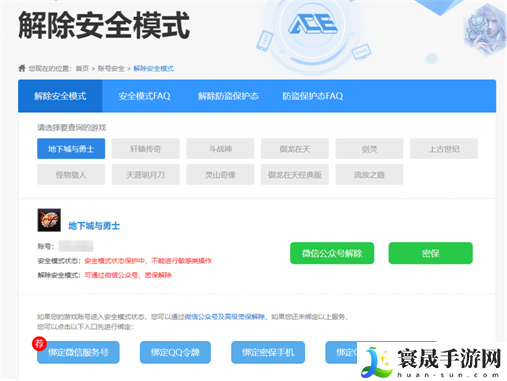
Task: Click the 请选择要查询的游戏 label
Action: tap(72, 127)
